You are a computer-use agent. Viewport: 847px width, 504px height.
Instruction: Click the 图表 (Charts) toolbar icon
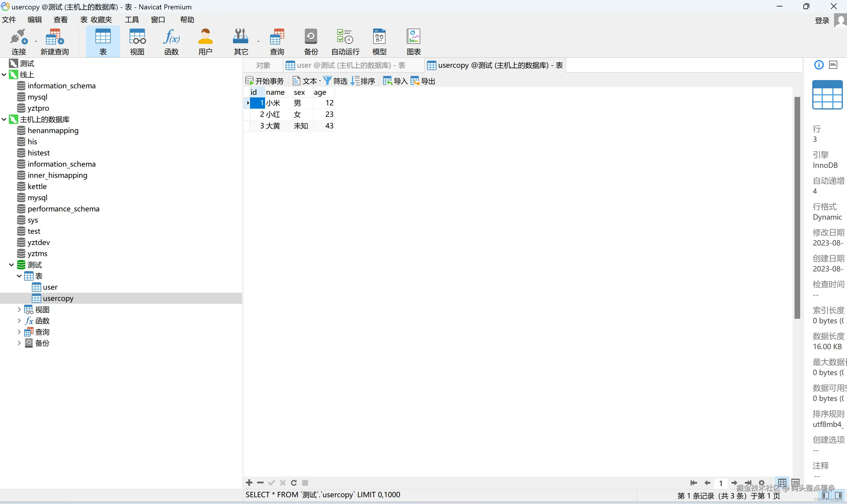click(413, 42)
